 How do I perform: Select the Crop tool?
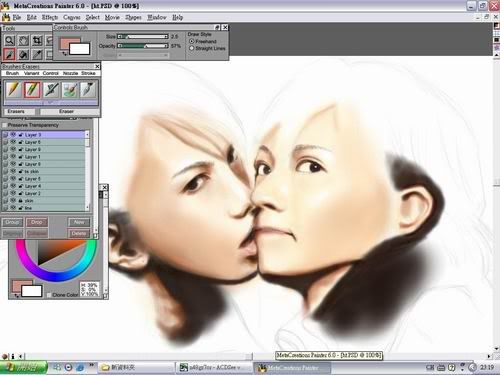point(37,41)
